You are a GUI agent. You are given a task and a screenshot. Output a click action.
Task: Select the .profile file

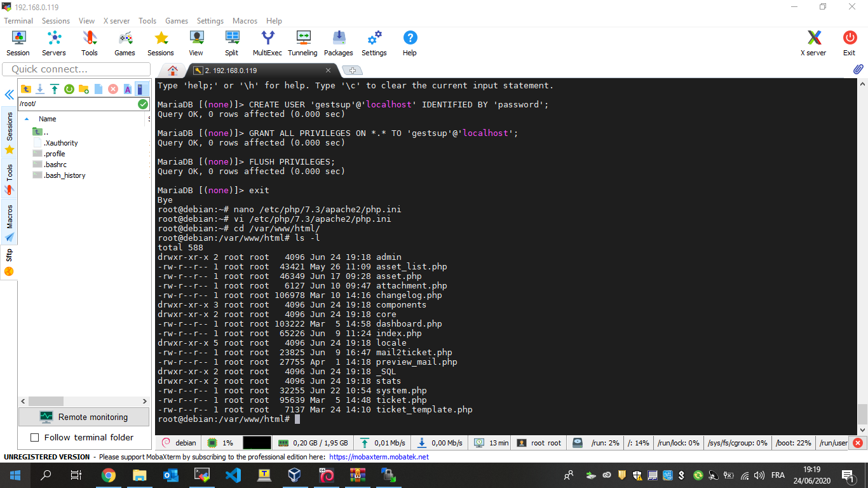[x=55, y=154]
